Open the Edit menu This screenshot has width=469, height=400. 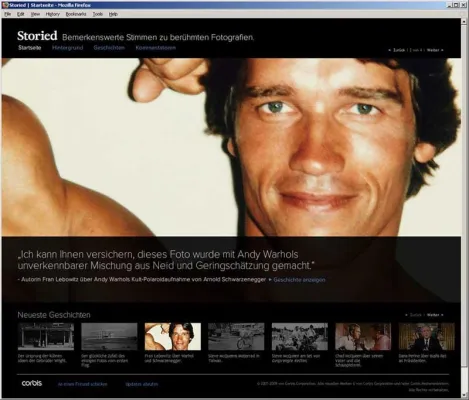(21, 14)
